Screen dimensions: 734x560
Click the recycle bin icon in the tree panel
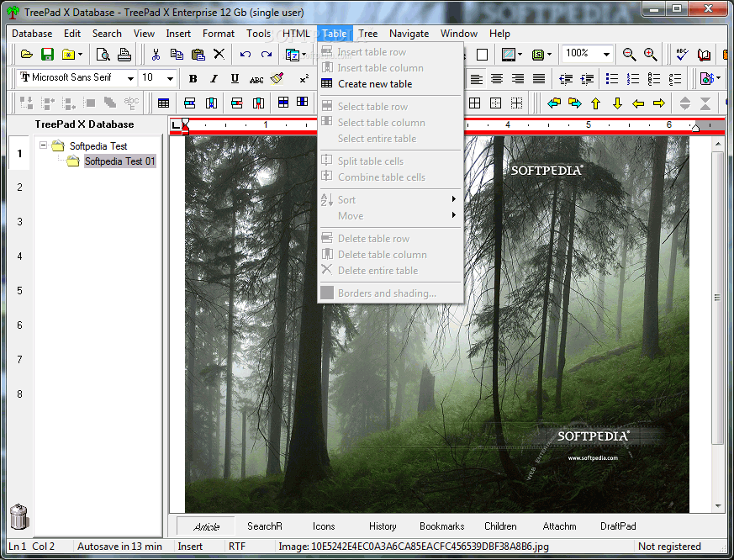(19, 516)
